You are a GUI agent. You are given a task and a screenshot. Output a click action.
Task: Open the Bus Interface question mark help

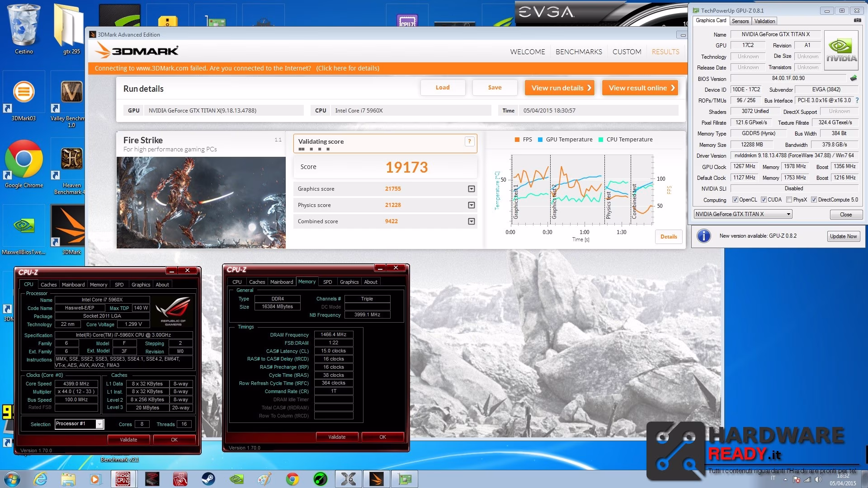click(857, 100)
